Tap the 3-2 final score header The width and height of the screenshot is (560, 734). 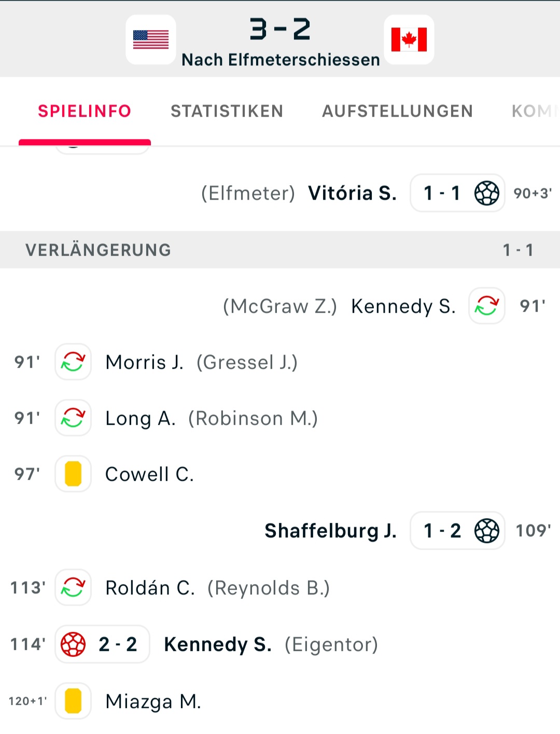pyautogui.click(x=280, y=29)
